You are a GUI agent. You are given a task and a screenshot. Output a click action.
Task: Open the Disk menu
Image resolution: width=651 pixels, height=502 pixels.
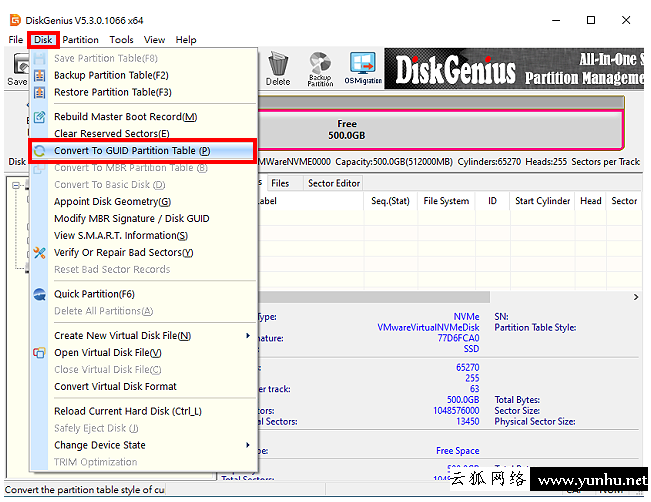(43, 40)
